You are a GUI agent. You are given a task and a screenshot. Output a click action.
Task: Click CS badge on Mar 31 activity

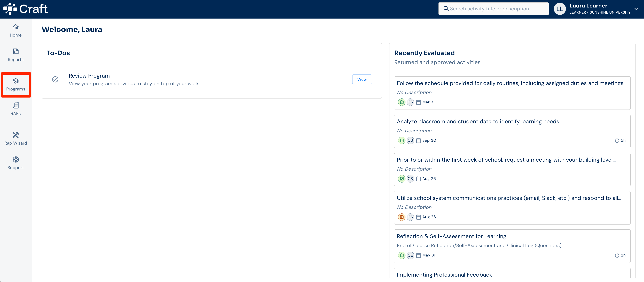(x=410, y=102)
